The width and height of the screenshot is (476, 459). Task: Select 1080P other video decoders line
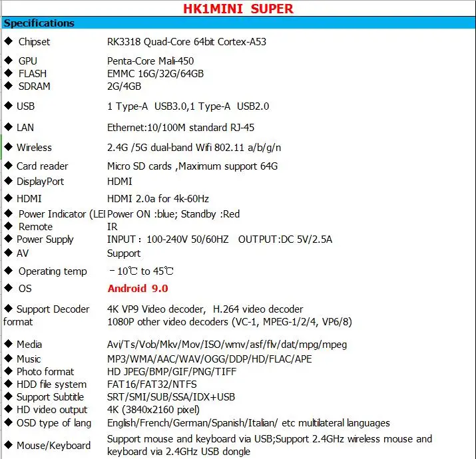pos(230,322)
